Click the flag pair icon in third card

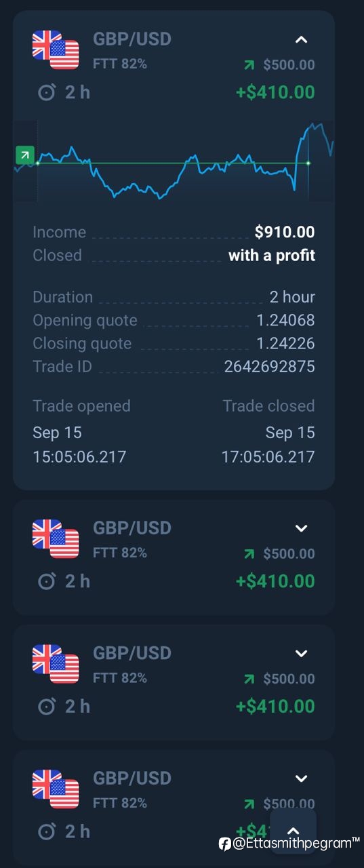pos(56,664)
